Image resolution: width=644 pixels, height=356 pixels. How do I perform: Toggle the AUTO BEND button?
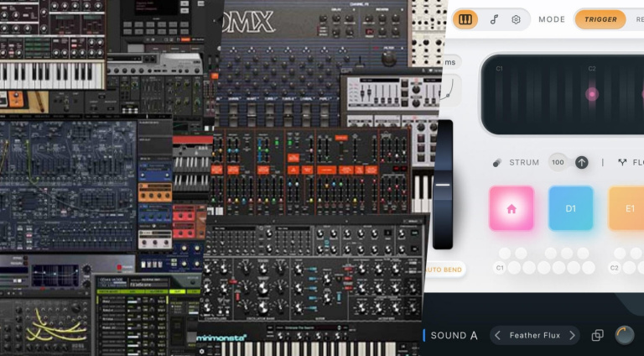[443, 270]
